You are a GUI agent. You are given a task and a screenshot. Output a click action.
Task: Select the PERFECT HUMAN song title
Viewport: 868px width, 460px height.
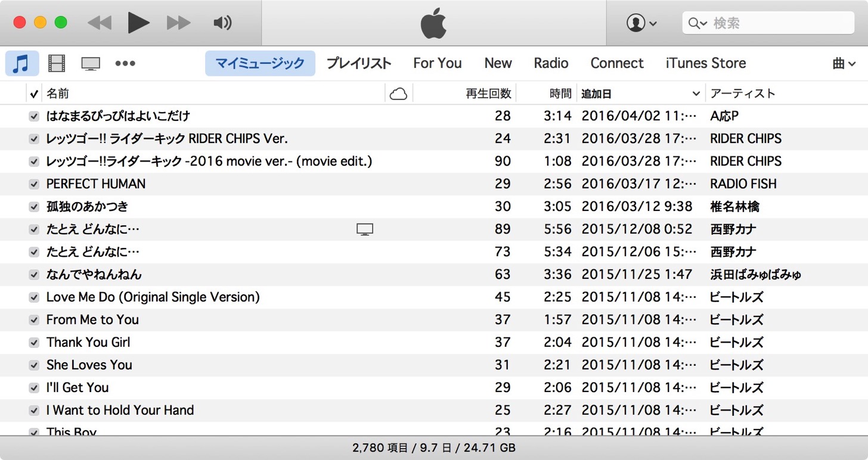[96, 184]
